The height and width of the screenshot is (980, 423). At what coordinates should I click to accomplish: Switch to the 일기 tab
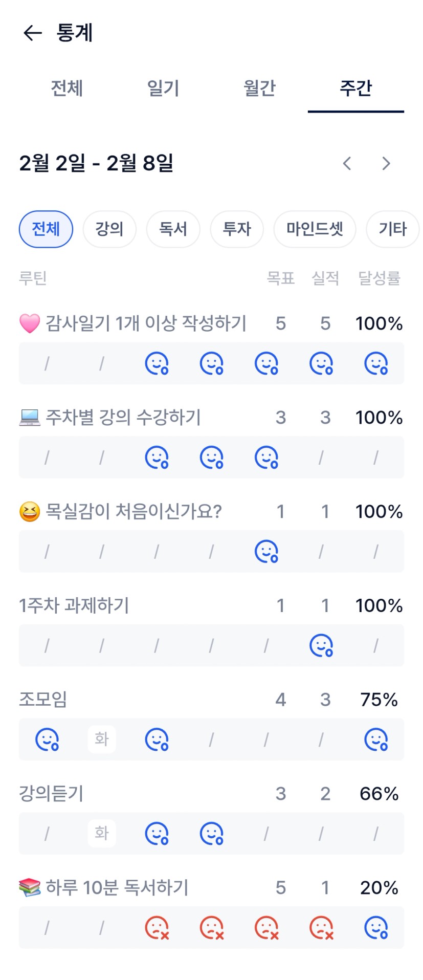(163, 89)
